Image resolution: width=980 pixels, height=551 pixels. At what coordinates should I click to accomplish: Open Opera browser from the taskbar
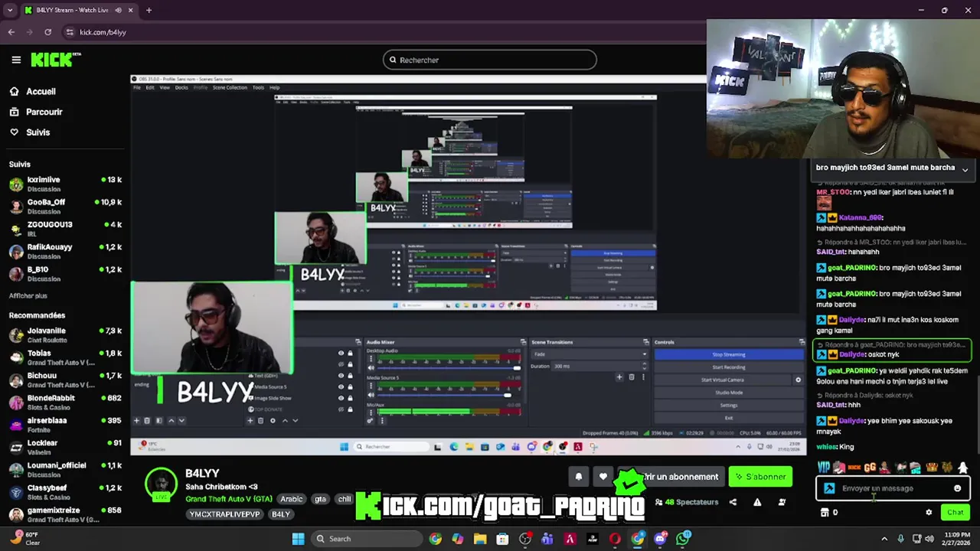pos(615,539)
